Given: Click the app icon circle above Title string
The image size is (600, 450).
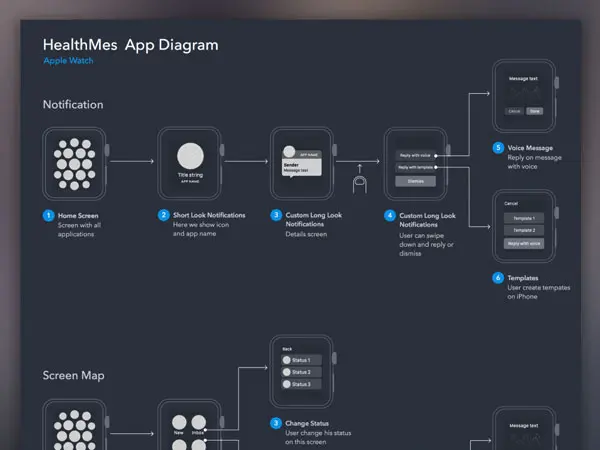Looking at the screenshot, I should [x=190, y=156].
